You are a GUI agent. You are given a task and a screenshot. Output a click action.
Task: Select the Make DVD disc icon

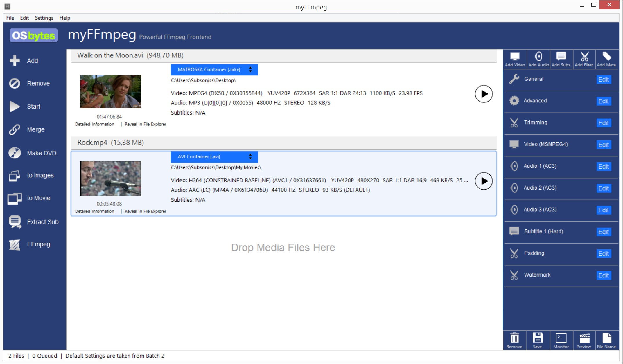15,153
